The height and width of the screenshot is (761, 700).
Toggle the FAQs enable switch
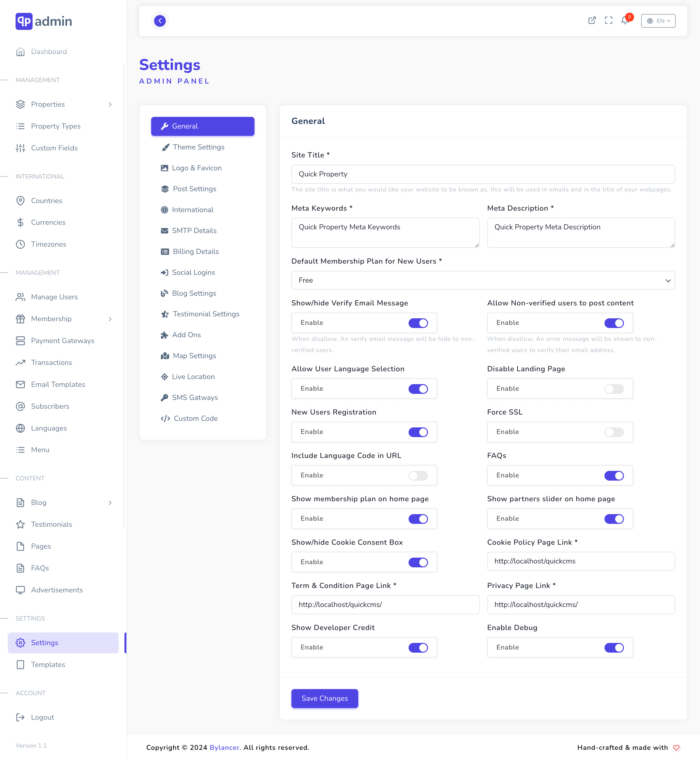(614, 476)
